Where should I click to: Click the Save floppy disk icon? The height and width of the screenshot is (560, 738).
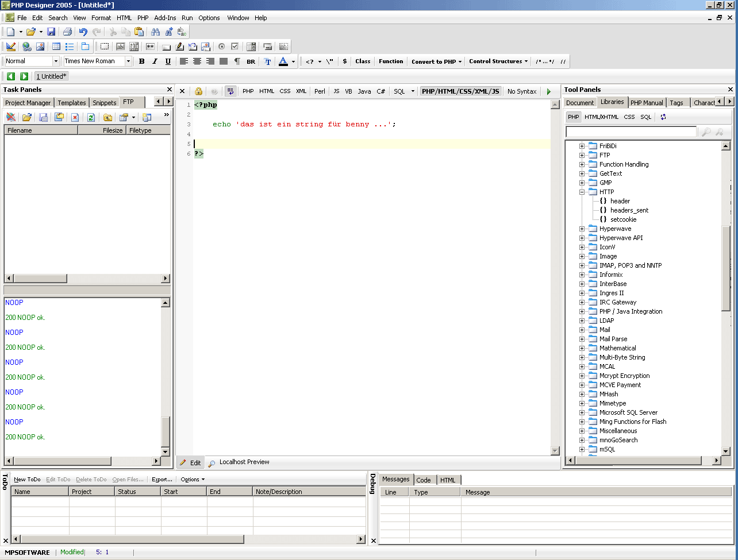(51, 32)
